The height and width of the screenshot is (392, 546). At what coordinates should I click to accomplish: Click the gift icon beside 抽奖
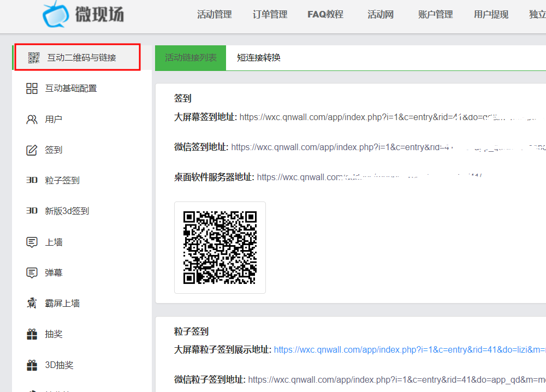pyautogui.click(x=32, y=334)
